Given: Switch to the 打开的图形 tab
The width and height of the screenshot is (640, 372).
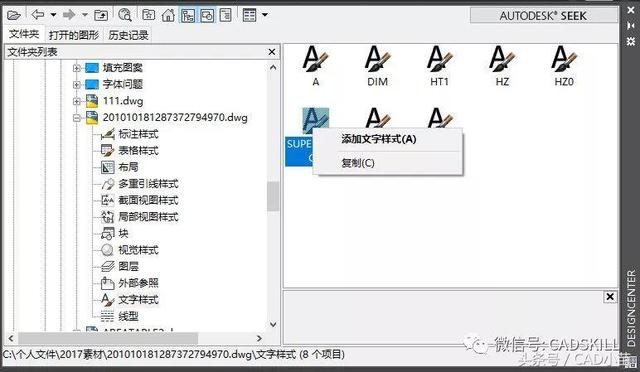Looking at the screenshot, I should point(74,35).
